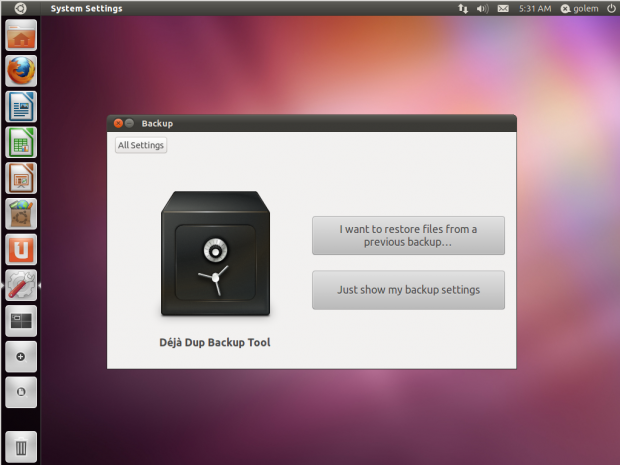Open the Applications lens with plus icon

coord(21,356)
